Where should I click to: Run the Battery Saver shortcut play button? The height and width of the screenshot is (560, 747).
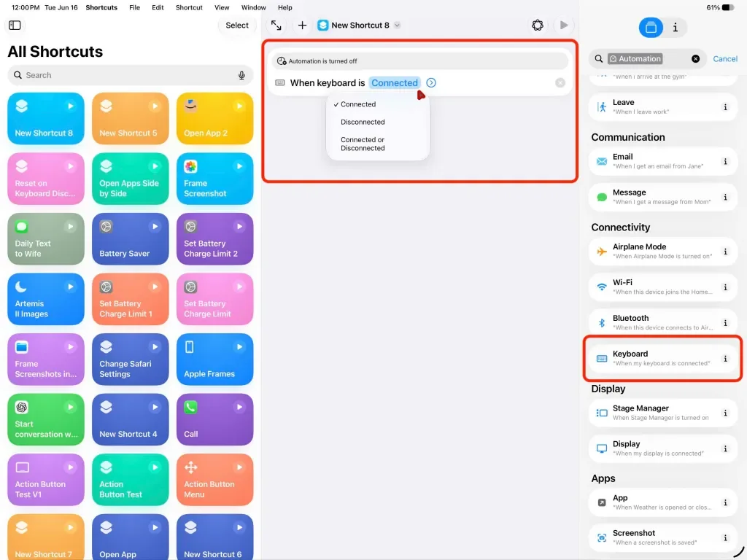click(x=155, y=226)
